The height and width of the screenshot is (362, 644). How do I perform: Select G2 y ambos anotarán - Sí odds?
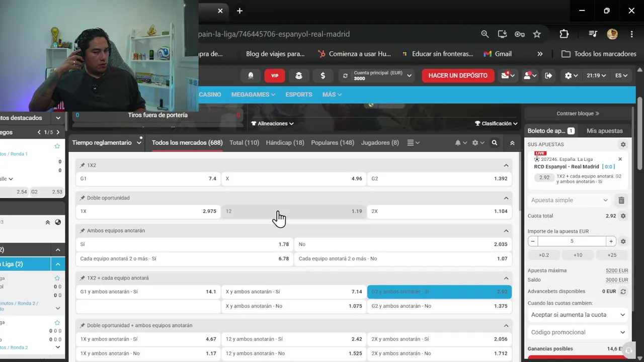439,292
